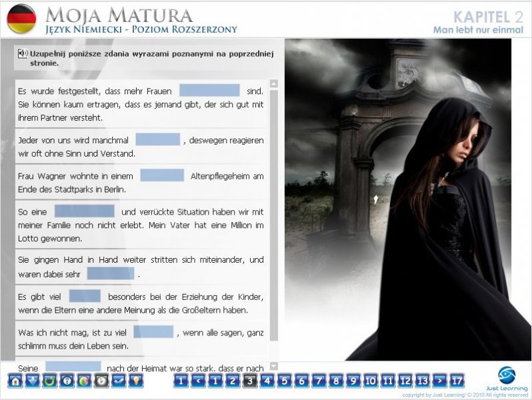Screen dimensions: 532x400
Task: Fill blank after 'Es gibt viel'
Action: [85, 296]
